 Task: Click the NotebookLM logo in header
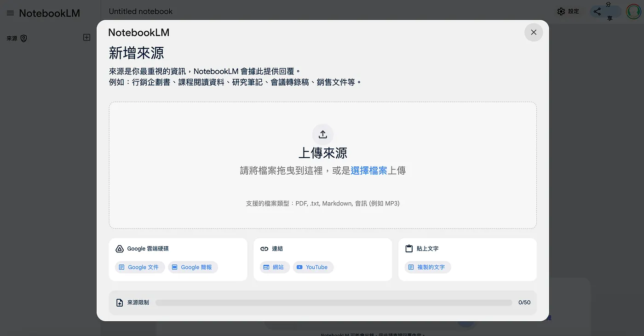click(x=49, y=13)
